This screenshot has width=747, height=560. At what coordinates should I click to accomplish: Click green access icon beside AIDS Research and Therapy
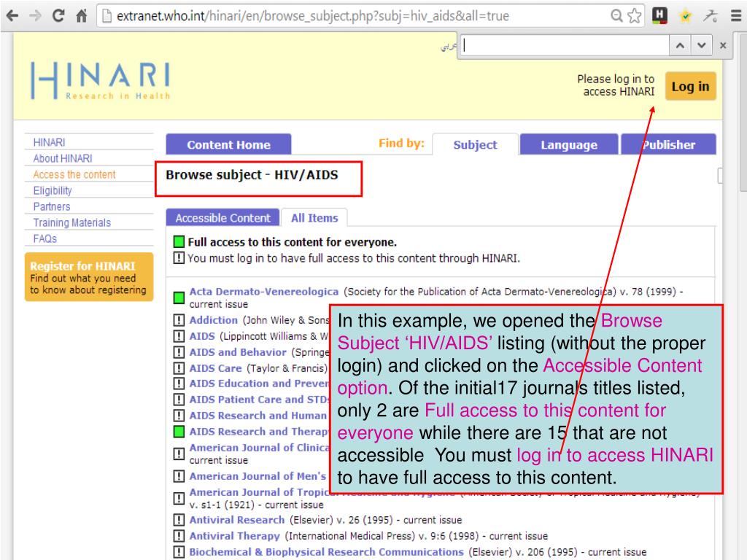click(x=179, y=432)
